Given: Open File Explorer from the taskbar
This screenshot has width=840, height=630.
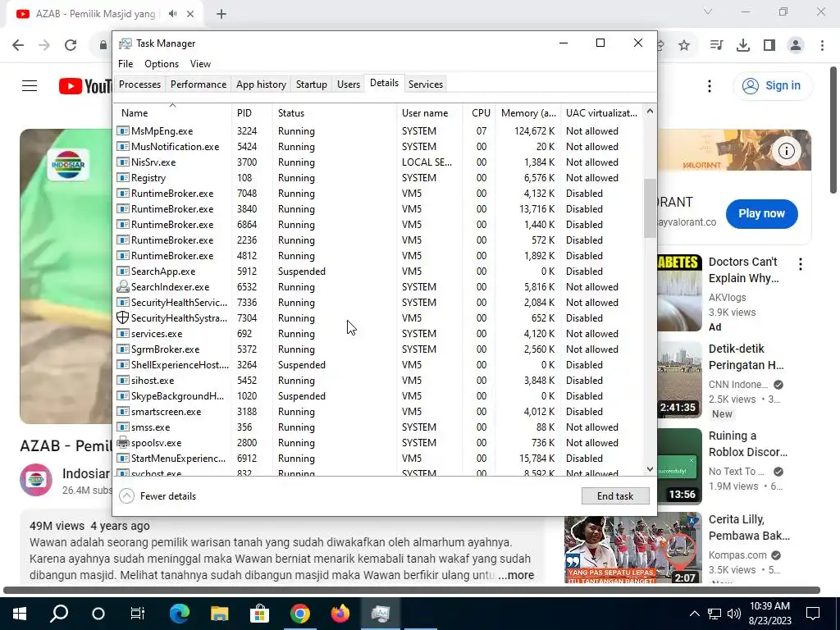Looking at the screenshot, I should 219,614.
